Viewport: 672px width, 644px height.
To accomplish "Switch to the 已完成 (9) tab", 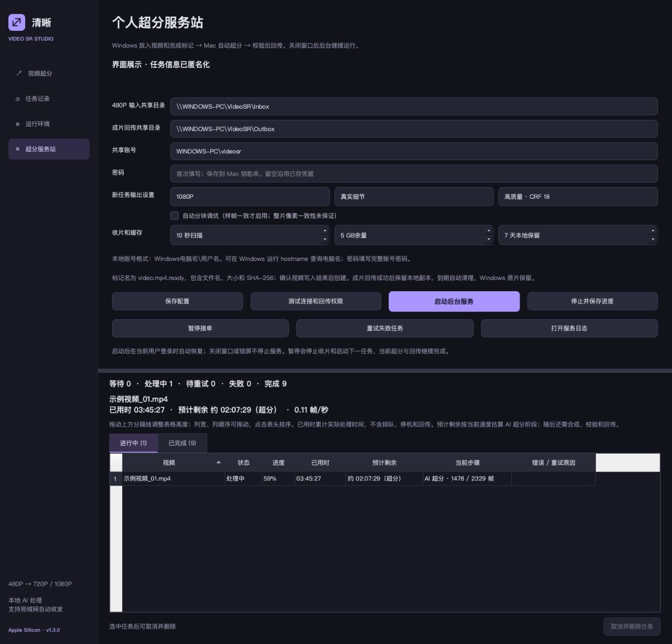I will point(183,443).
